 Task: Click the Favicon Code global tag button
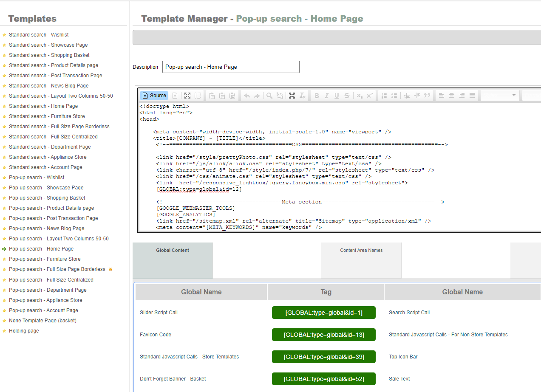324,335
